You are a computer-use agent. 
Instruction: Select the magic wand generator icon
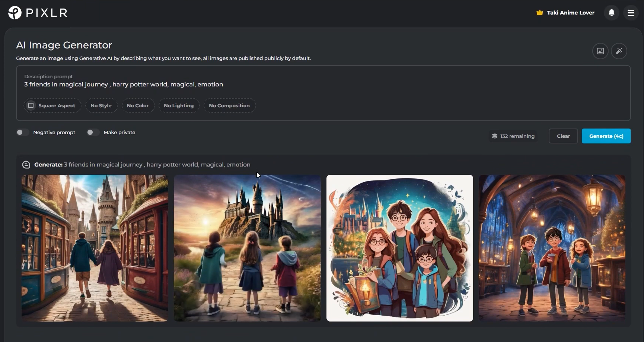click(x=619, y=51)
